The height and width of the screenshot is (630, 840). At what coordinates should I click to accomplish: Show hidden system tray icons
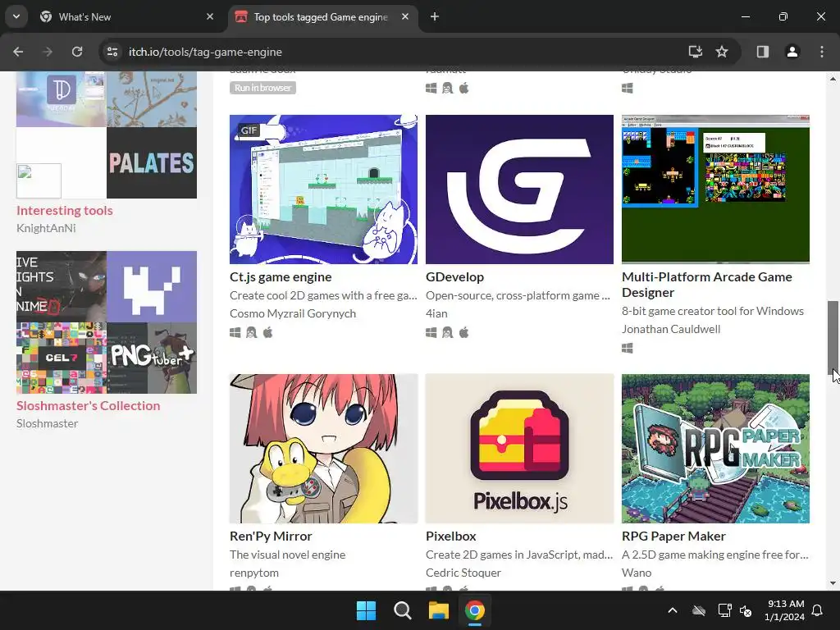tap(673, 610)
